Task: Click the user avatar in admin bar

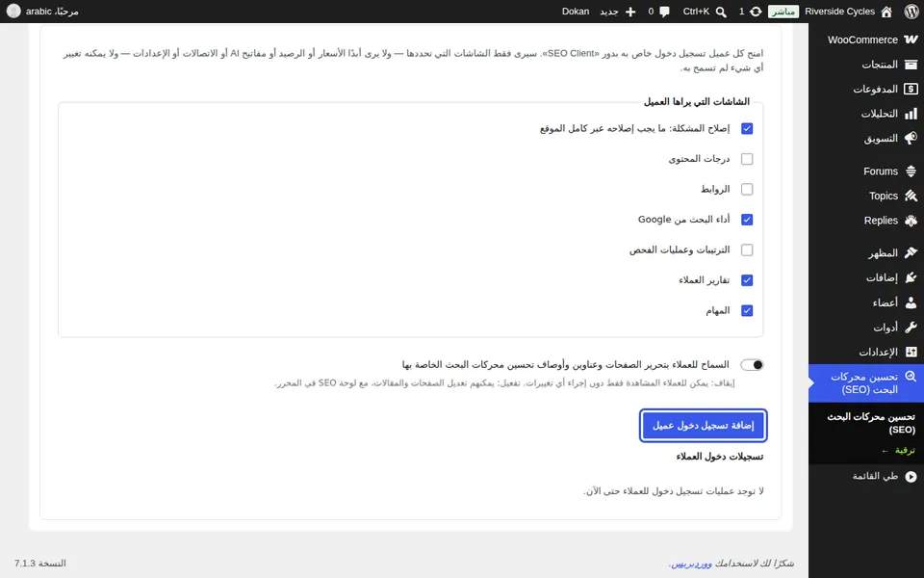Action: 13,12
